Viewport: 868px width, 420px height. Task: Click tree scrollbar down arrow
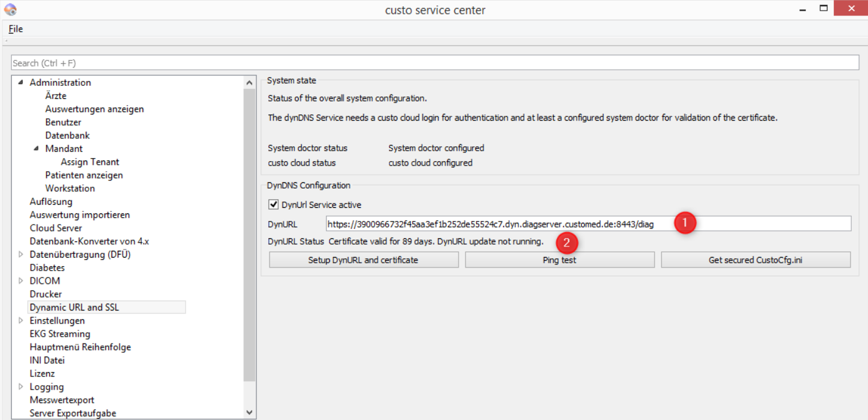pos(250,412)
